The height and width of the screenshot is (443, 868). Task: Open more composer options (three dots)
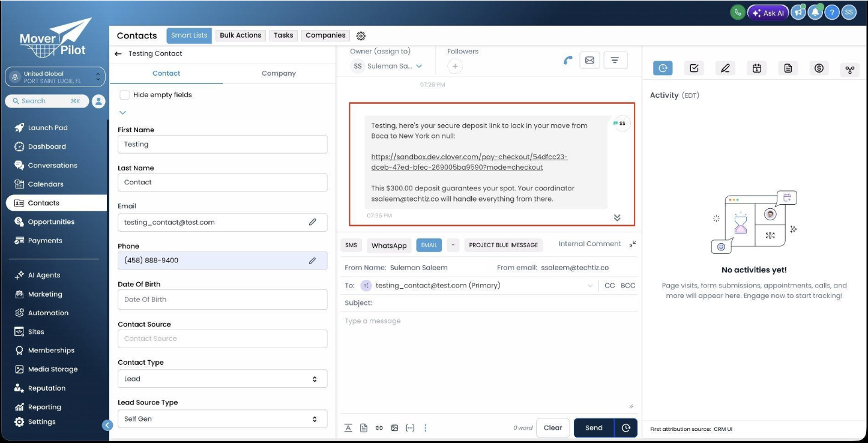click(426, 428)
